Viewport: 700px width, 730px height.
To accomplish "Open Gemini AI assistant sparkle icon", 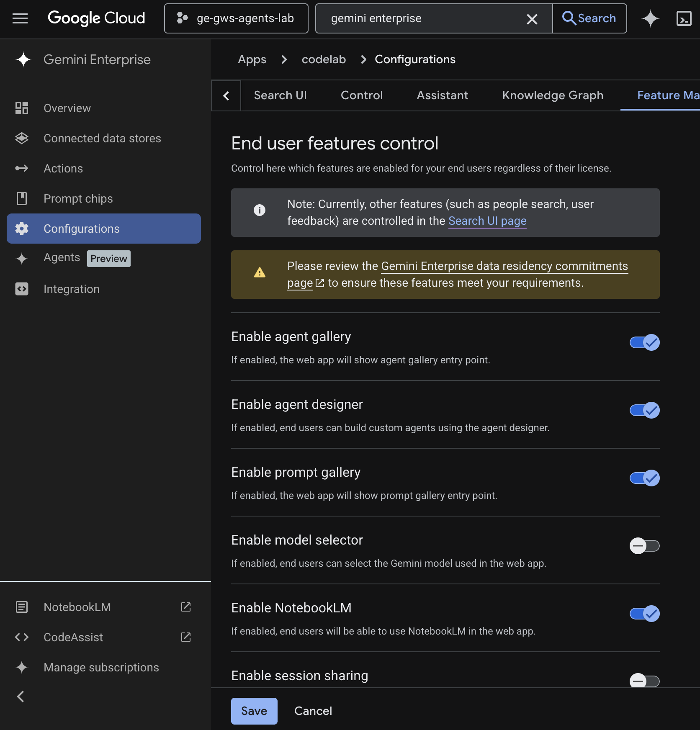I will point(650,18).
